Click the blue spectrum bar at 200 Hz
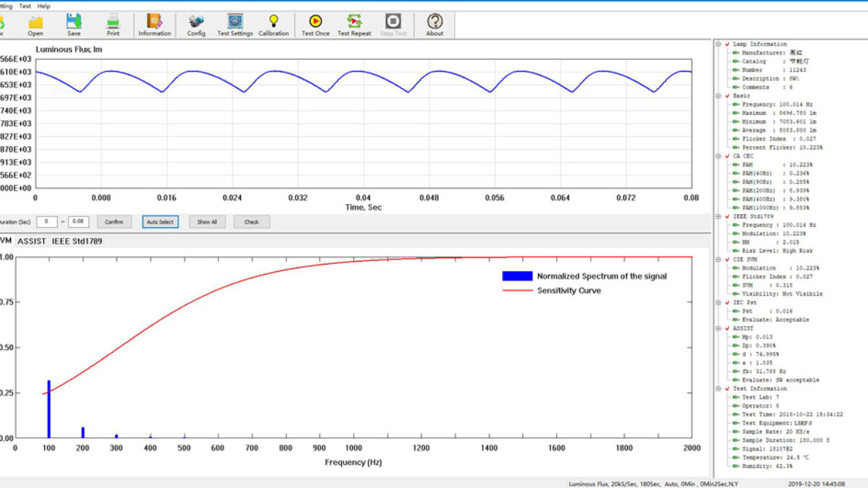 [x=83, y=432]
